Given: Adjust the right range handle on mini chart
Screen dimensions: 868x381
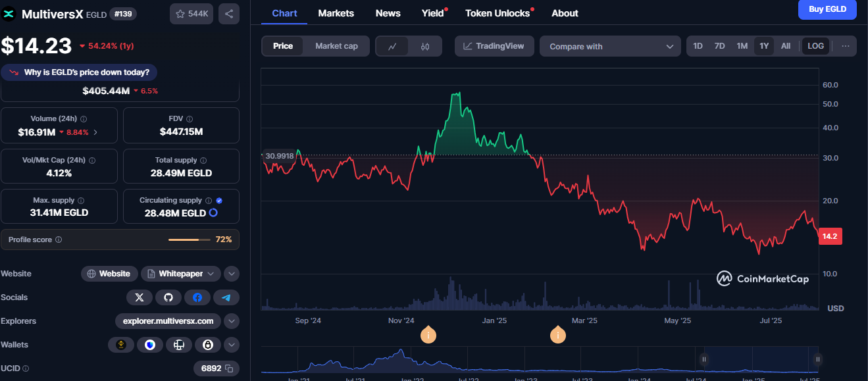Looking at the screenshot, I should point(817,359).
